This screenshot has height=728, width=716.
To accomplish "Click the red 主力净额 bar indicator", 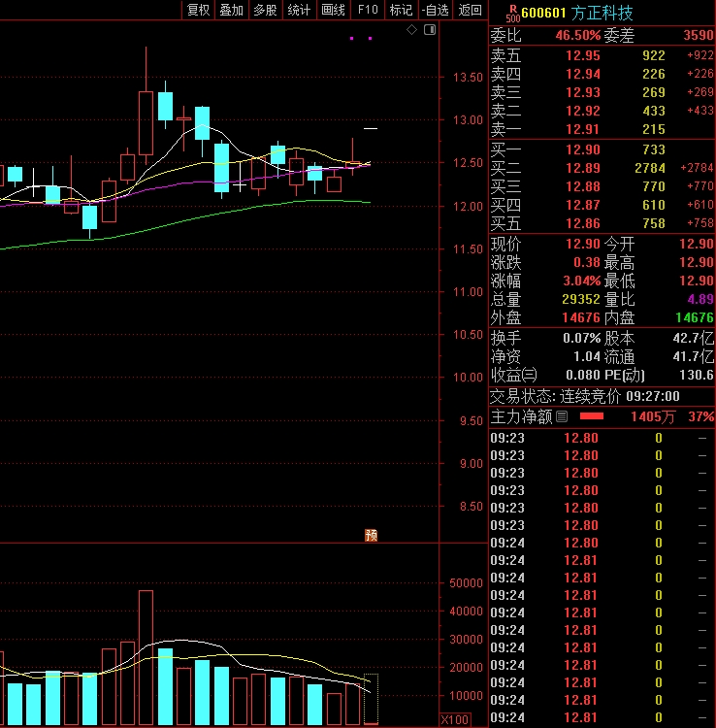I will [x=592, y=416].
